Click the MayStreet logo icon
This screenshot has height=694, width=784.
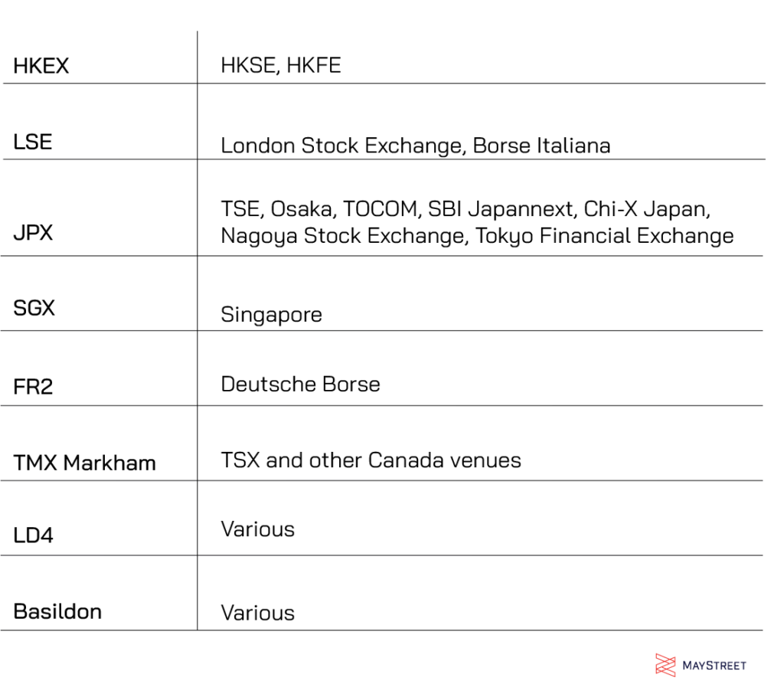665,665
